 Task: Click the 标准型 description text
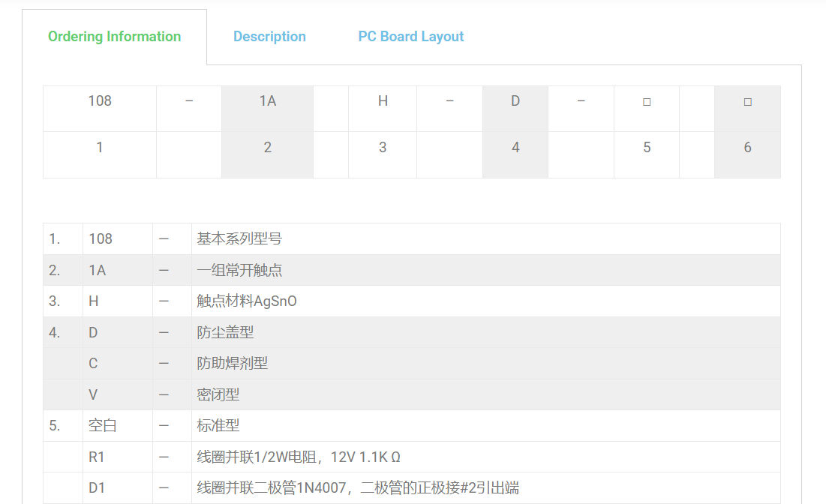tap(218, 426)
